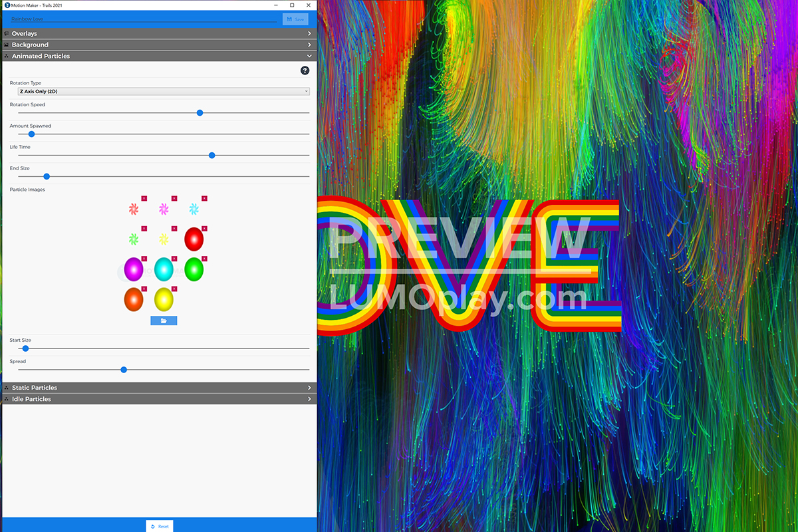Click the Amount Spawned slider handle

coord(31,134)
